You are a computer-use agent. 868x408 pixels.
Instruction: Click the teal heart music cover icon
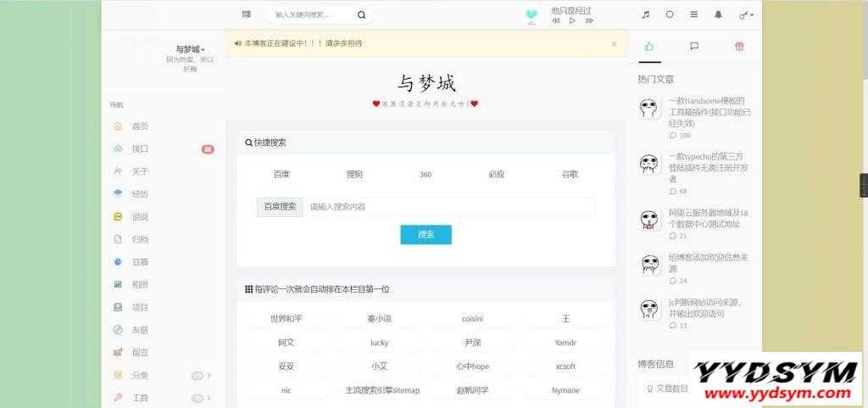531,15
